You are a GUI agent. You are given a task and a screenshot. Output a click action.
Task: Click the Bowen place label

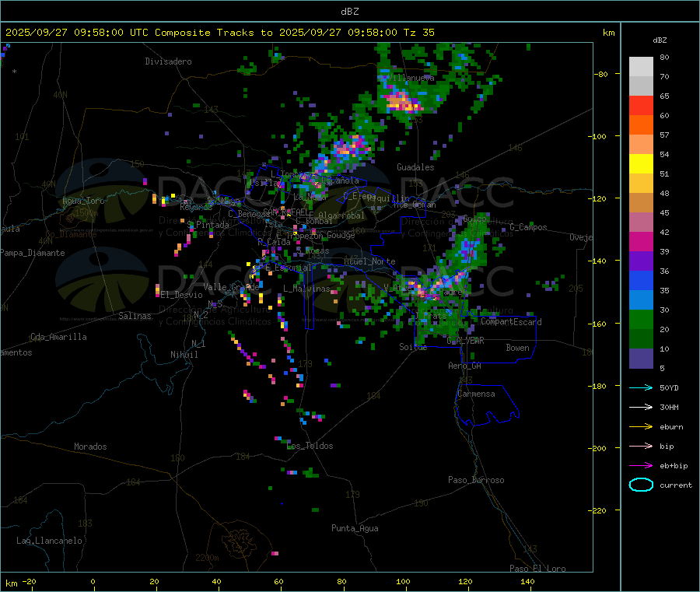click(517, 348)
